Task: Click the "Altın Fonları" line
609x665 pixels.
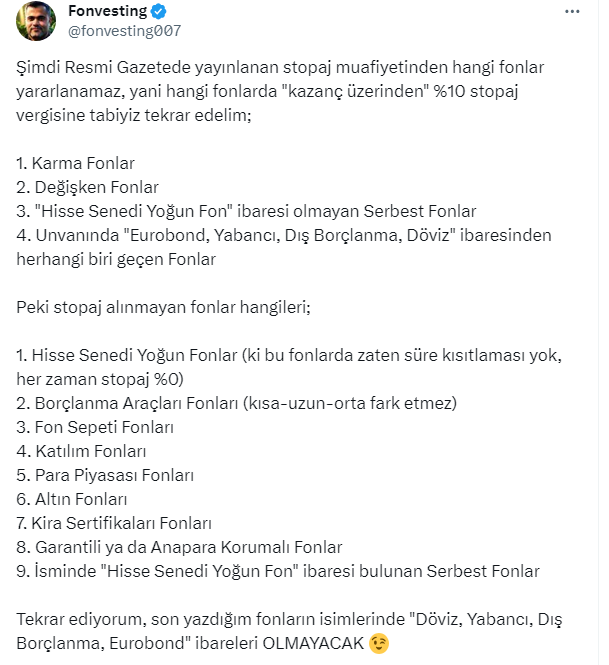Action: [72, 499]
